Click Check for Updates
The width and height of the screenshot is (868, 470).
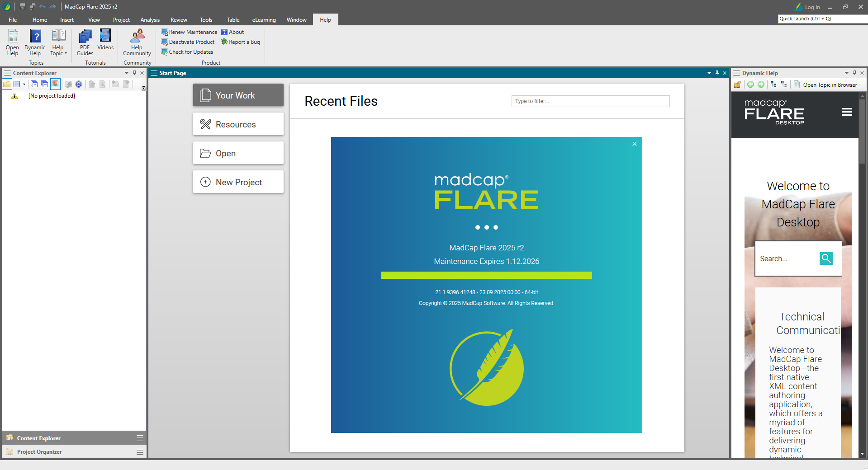pyautogui.click(x=190, y=52)
